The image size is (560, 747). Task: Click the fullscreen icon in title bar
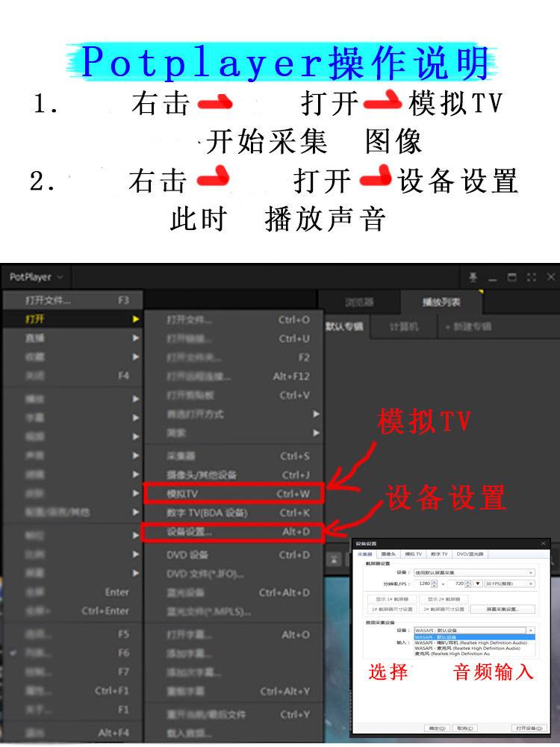coord(532,277)
